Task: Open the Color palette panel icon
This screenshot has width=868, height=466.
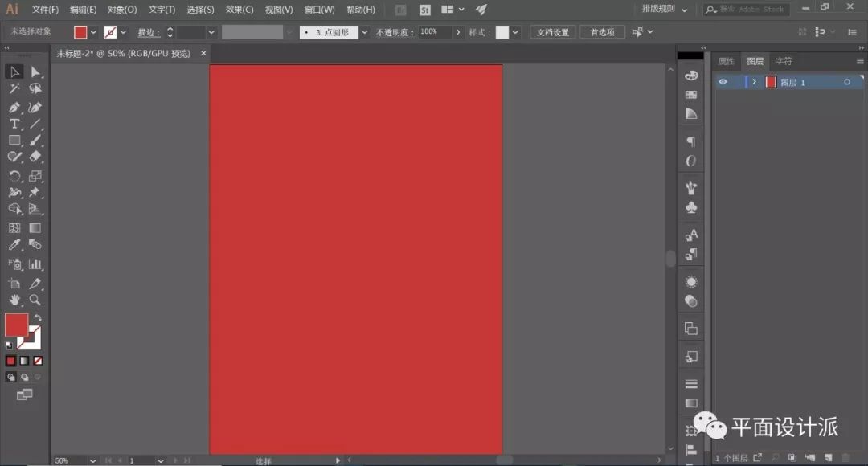Action: [690, 75]
